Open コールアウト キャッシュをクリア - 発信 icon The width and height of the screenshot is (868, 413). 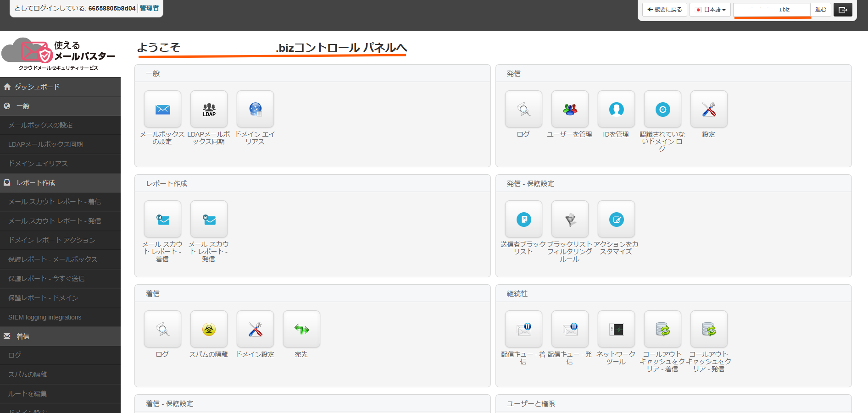coord(709,329)
